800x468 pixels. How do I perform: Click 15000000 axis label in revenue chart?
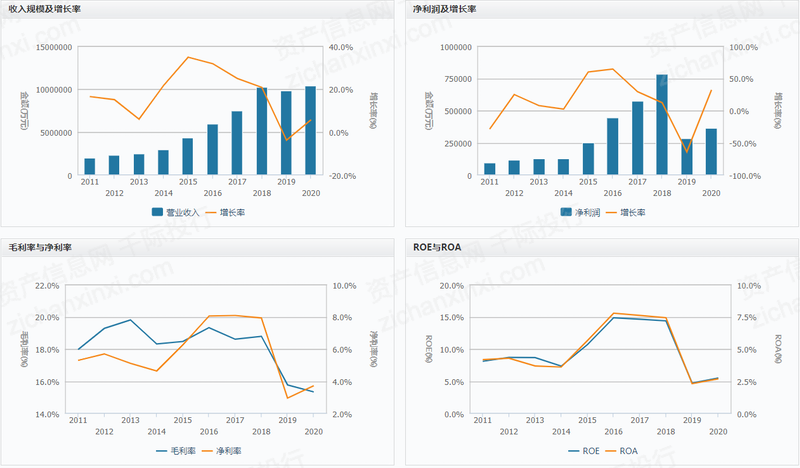click(x=54, y=47)
